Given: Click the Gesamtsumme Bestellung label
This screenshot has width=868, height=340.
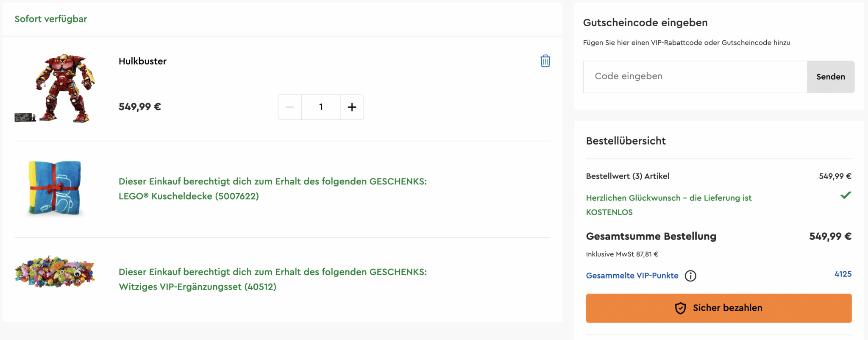Looking at the screenshot, I should click(x=651, y=237).
